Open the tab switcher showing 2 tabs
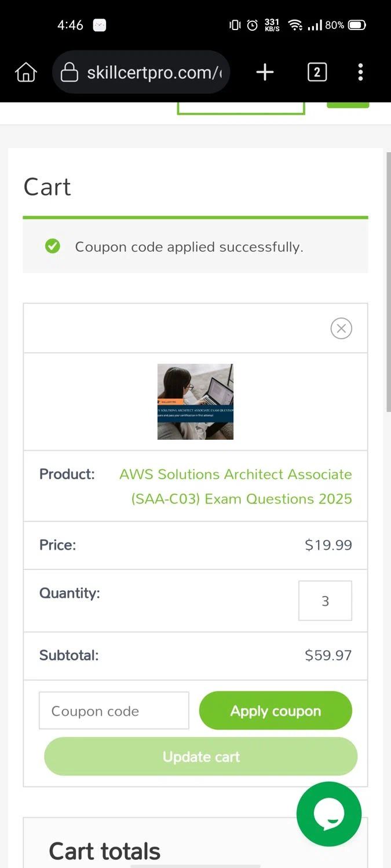Screen dimensions: 391x868 317,72
